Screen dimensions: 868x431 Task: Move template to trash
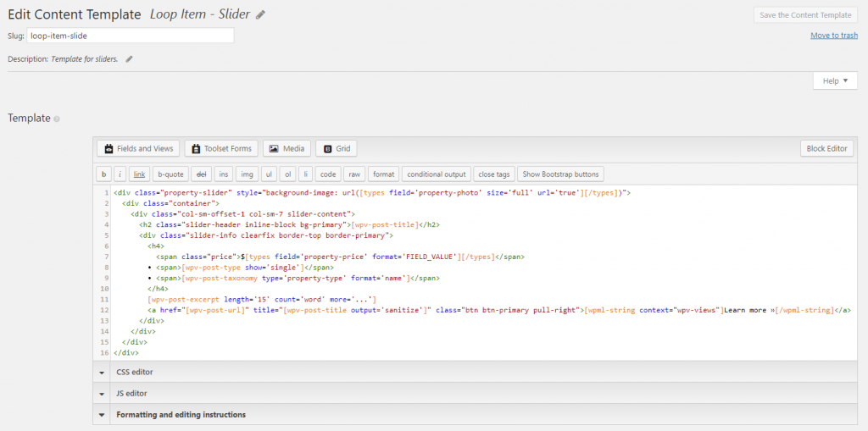pyautogui.click(x=834, y=35)
